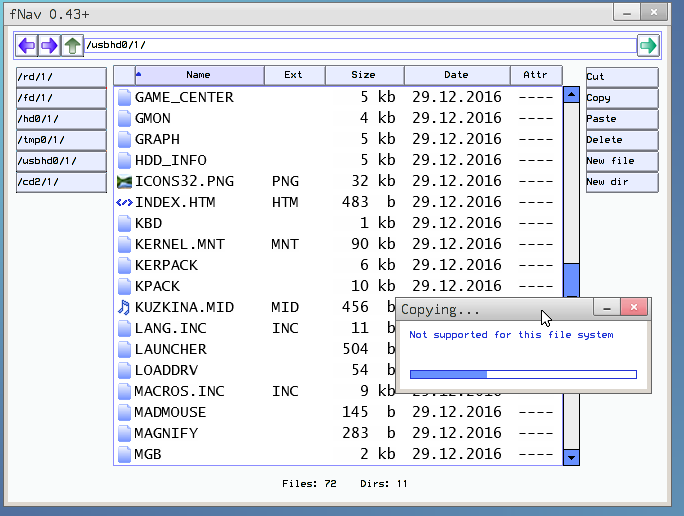Switch to the /cd2/1/ drive
The image size is (684, 516).
point(61,182)
